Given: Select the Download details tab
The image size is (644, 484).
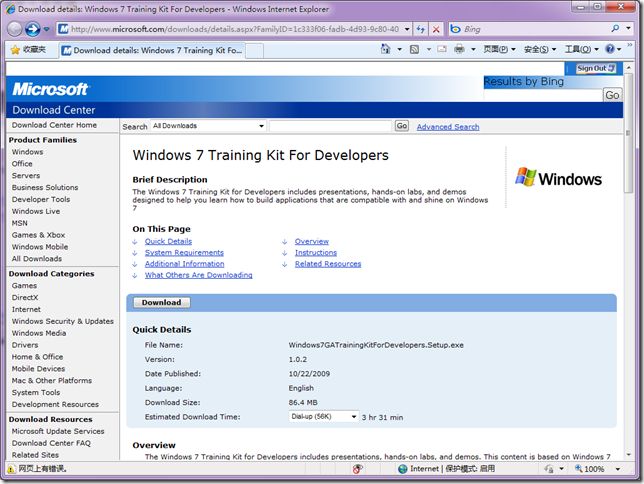Looking at the screenshot, I should point(152,51).
